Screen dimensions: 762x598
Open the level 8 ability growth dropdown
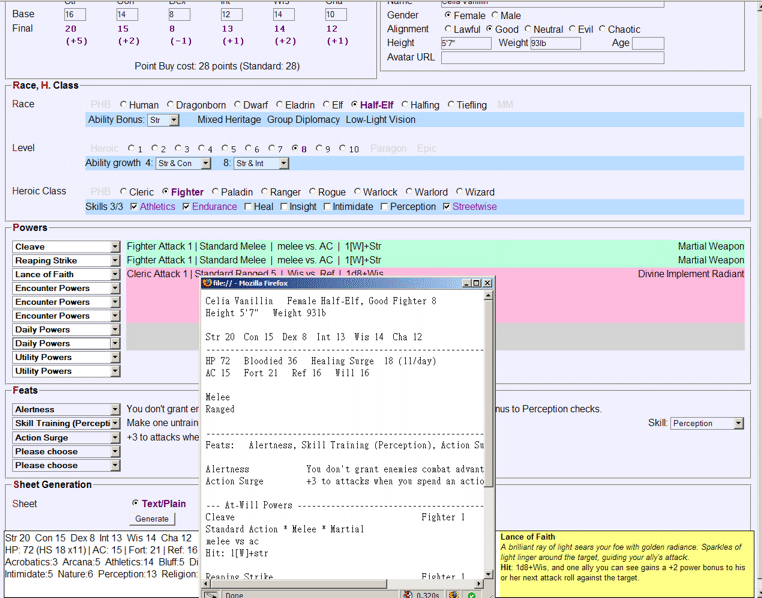(x=284, y=164)
